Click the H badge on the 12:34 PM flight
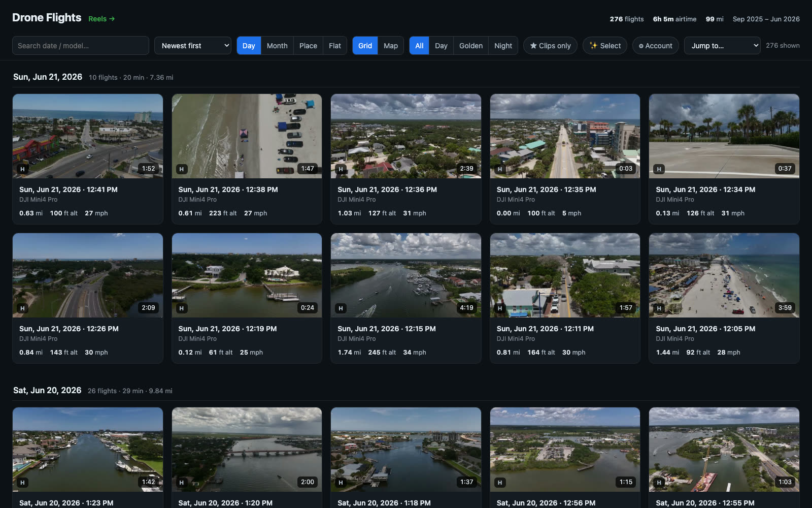The image size is (812, 508). pyautogui.click(x=659, y=169)
